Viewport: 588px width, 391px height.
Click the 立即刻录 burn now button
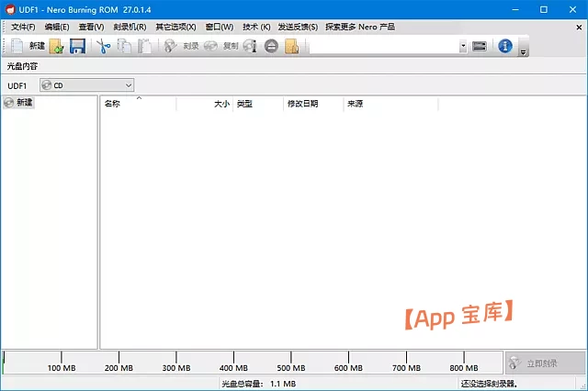point(545,363)
